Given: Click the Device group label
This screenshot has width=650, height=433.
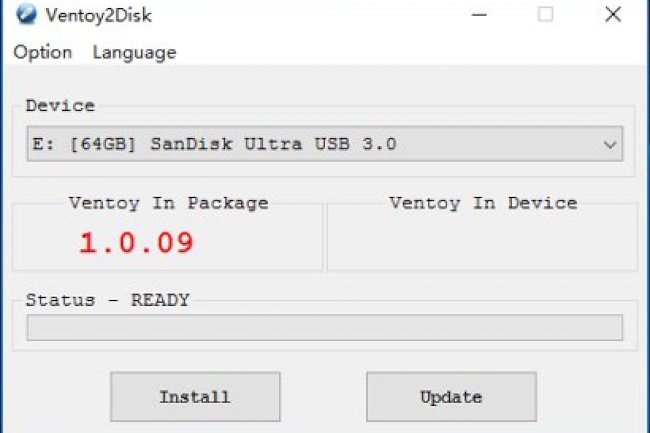Looking at the screenshot, I should (60, 105).
